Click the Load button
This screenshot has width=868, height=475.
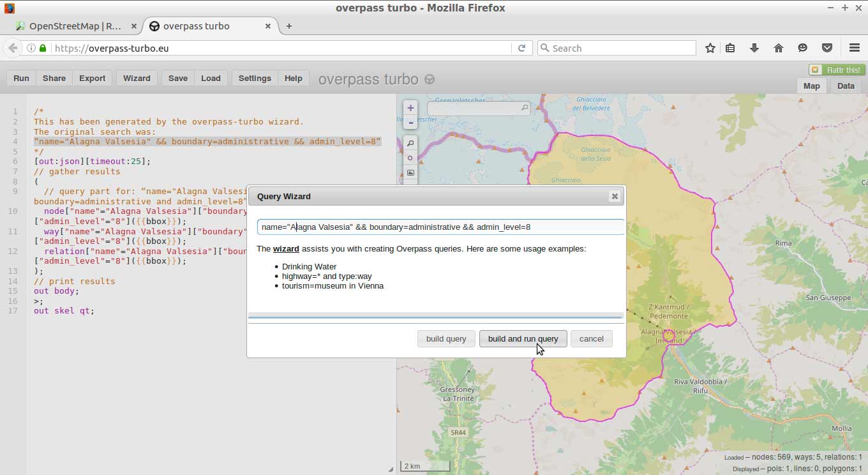tap(211, 78)
